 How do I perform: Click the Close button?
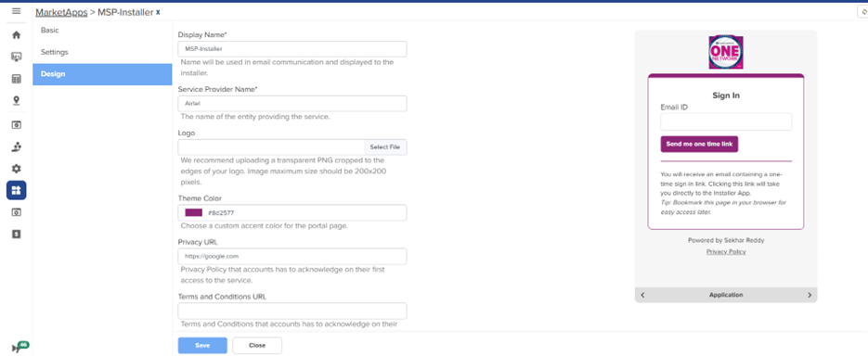tap(257, 346)
